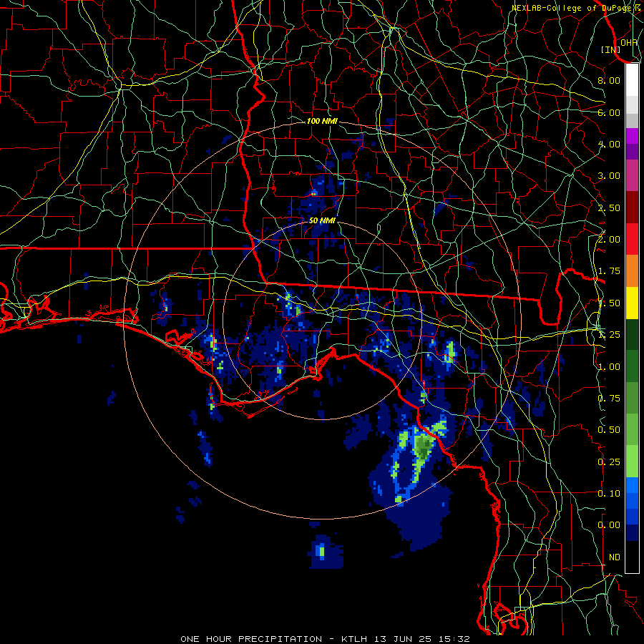Click the '2.00' legend value
Screen dimensions: 644x644
tap(609, 240)
